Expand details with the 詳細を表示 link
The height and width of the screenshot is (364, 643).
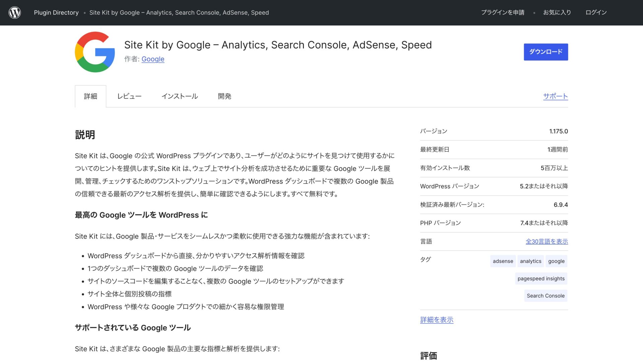pyautogui.click(x=436, y=320)
